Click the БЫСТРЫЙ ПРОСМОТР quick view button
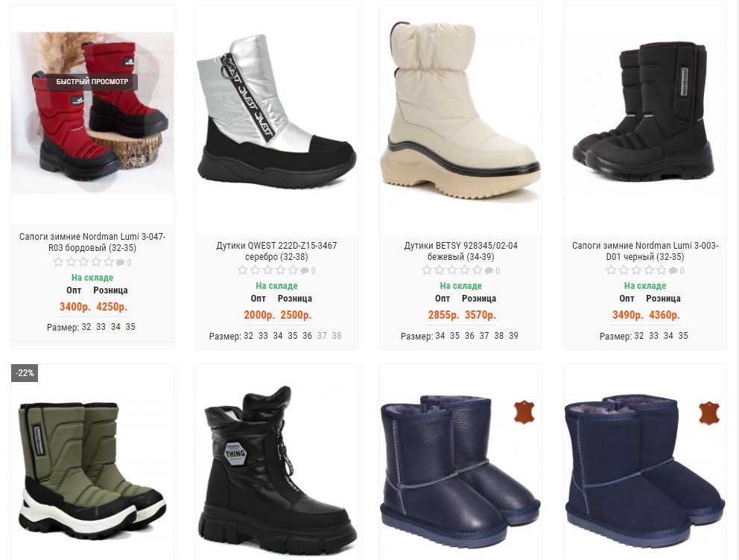Screen dimensions: 739x560 [x=92, y=81]
